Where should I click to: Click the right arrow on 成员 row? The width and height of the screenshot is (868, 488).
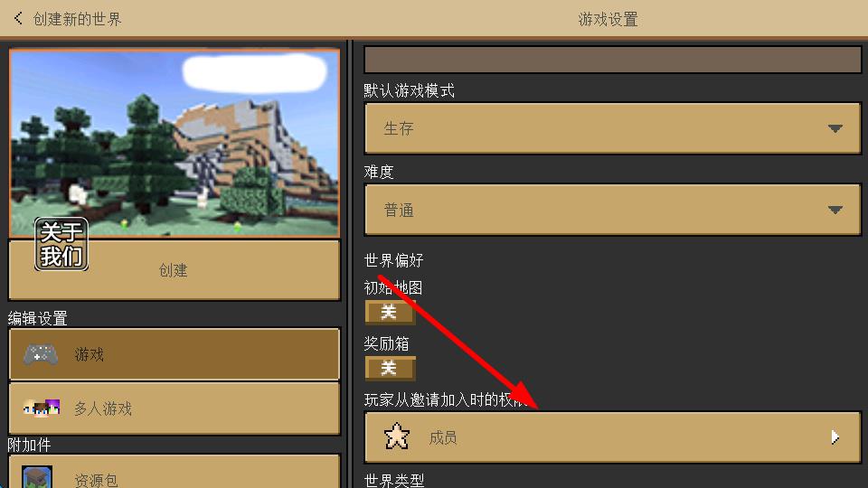click(x=835, y=437)
